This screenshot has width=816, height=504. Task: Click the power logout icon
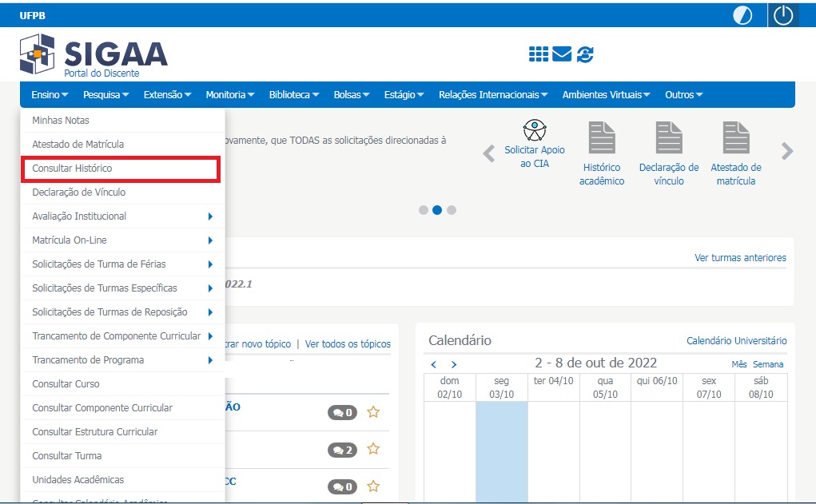coord(782,15)
